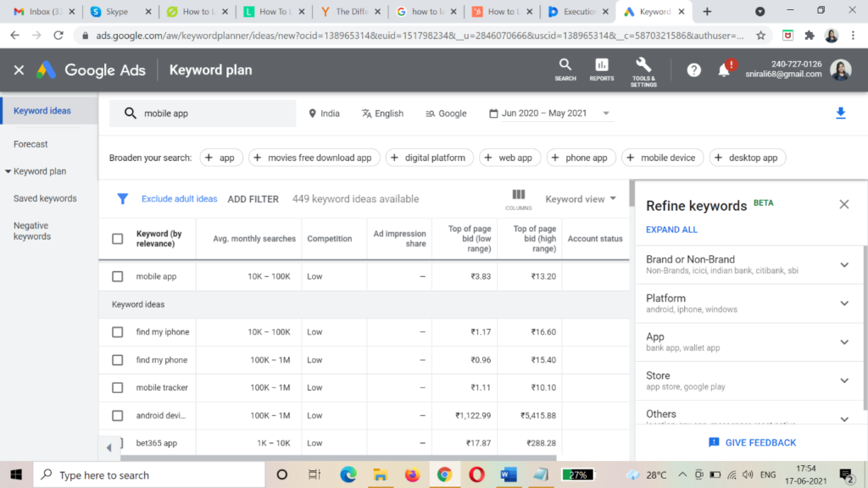
Task: Close Keyword plan with the X icon
Action: [x=19, y=70]
